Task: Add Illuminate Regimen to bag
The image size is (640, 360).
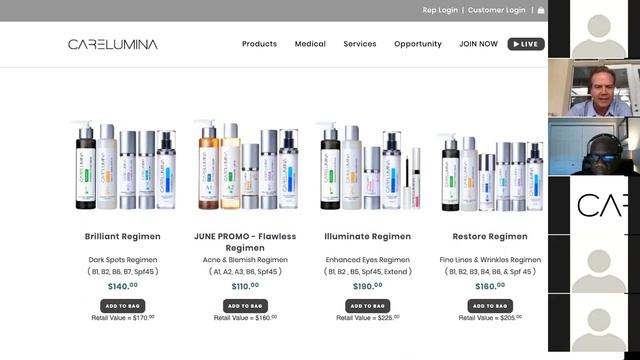Action: click(367, 306)
